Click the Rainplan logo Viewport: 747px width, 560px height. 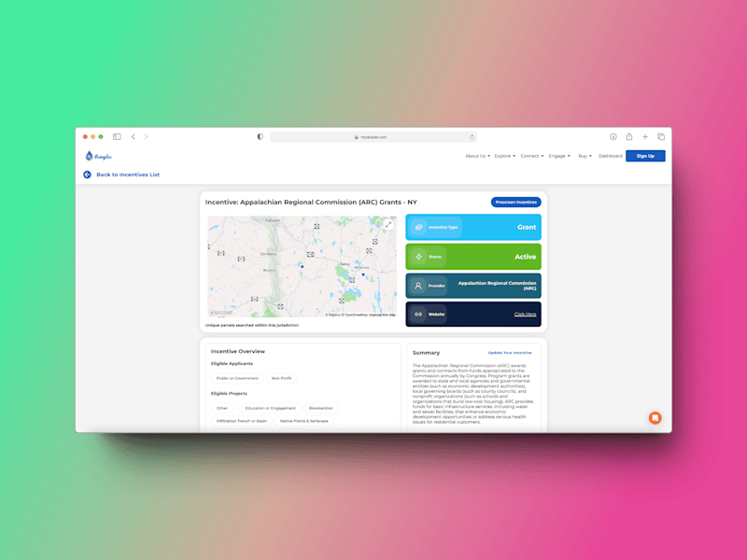click(x=99, y=156)
